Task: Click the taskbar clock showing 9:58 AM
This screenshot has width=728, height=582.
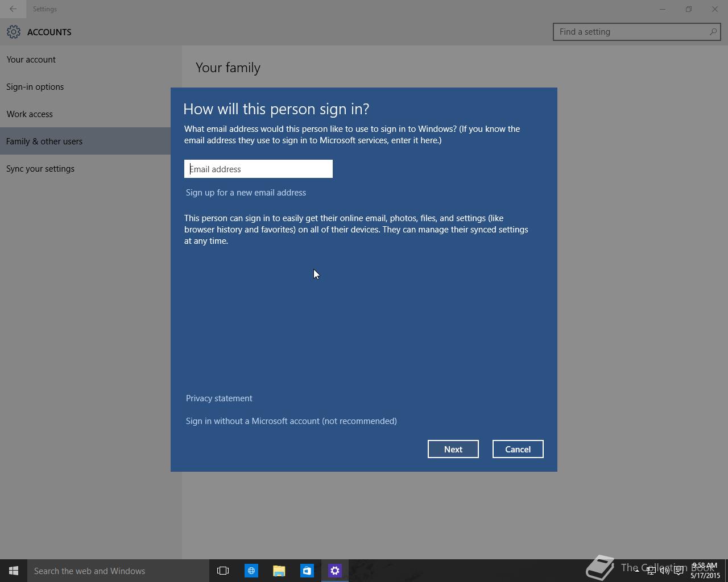Action: pyautogui.click(x=705, y=571)
